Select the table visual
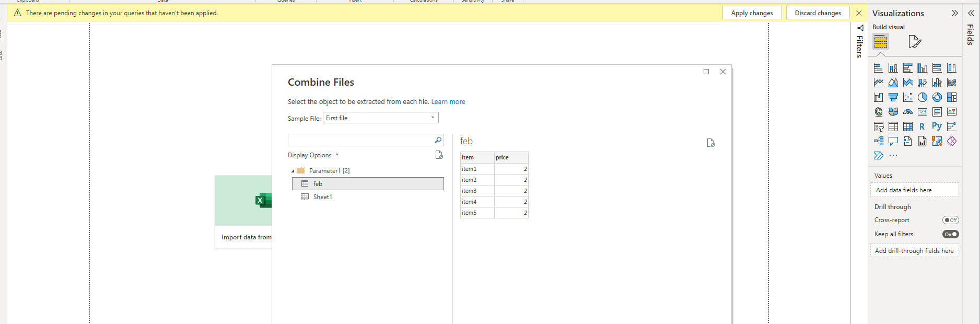The image size is (980, 324). (893, 126)
